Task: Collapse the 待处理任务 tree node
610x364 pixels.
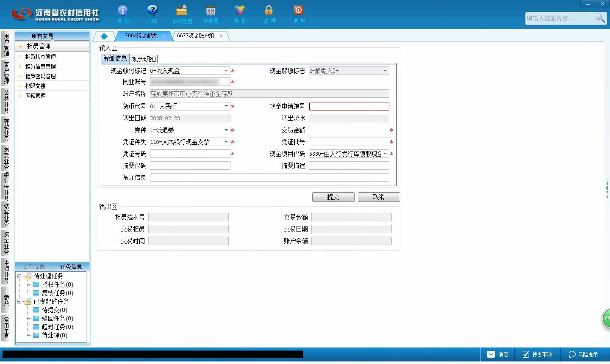Action: click(x=19, y=276)
